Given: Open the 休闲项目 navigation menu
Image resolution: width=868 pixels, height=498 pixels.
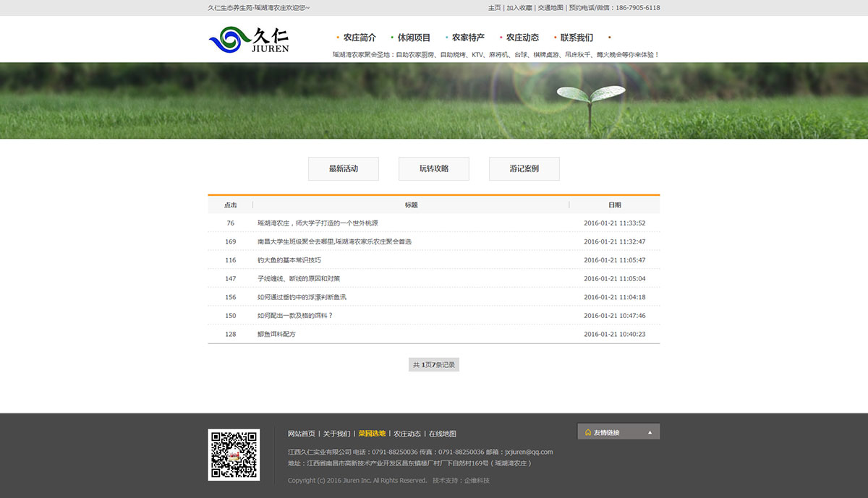Looking at the screenshot, I should (x=414, y=38).
